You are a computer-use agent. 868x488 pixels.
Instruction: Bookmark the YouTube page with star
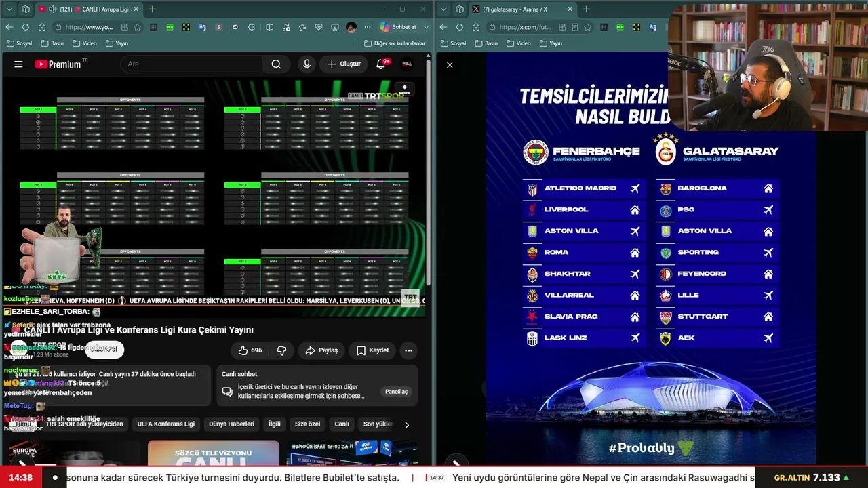pos(138,27)
